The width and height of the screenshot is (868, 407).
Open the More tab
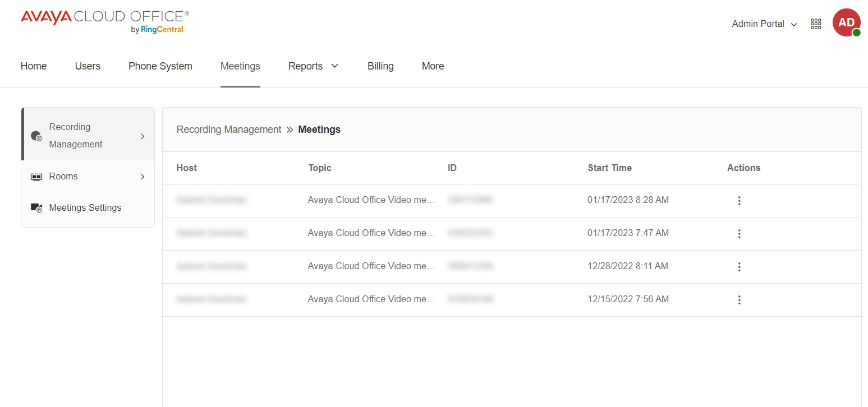coord(433,66)
